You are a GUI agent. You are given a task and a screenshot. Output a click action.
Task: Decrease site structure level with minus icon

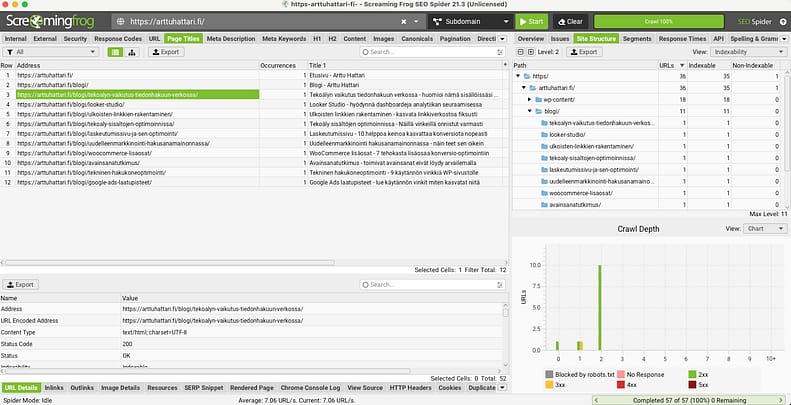coord(519,51)
